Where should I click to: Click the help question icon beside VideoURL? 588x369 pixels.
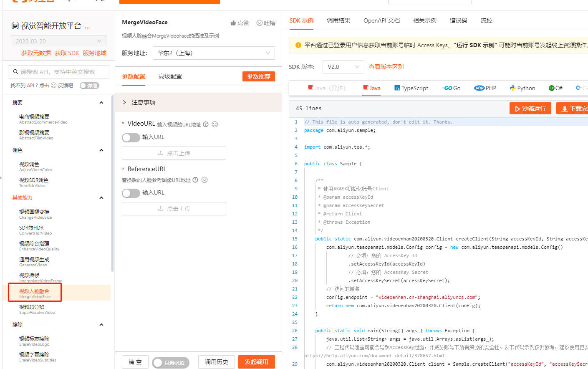click(206, 124)
